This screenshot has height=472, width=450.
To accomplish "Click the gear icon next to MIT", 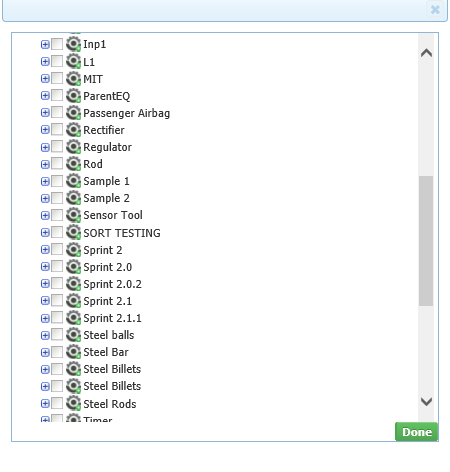I will pyautogui.click(x=73, y=79).
